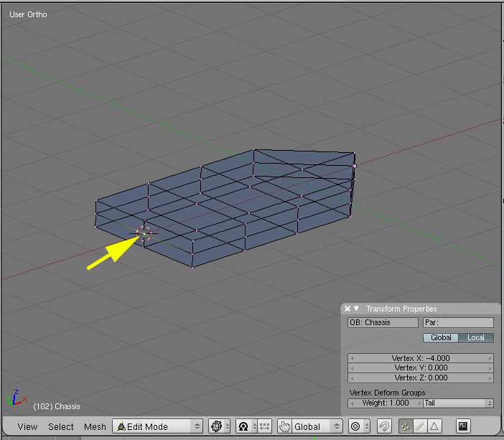Click the Vertex X value field
Viewport: 504px width, 440px height.
pyautogui.click(x=421, y=358)
